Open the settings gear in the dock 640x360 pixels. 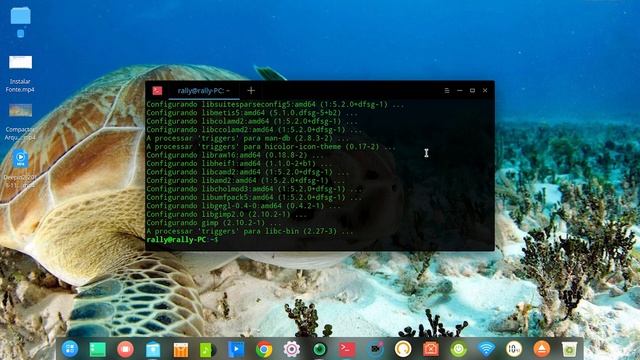[x=291, y=349]
